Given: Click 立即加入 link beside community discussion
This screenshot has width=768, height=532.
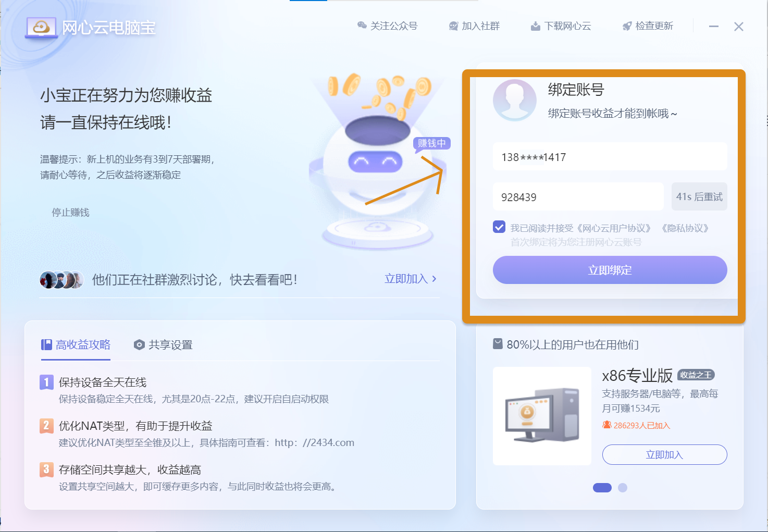Looking at the screenshot, I should pyautogui.click(x=406, y=279).
